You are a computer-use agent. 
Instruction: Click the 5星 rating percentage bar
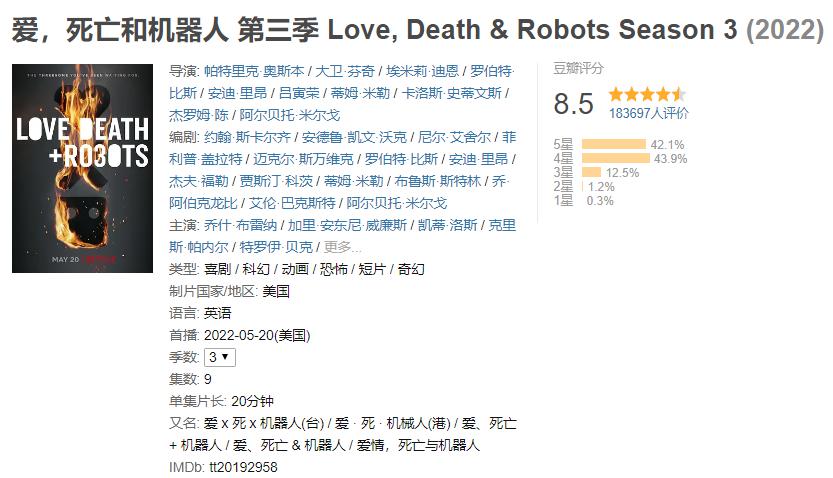point(614,144)
